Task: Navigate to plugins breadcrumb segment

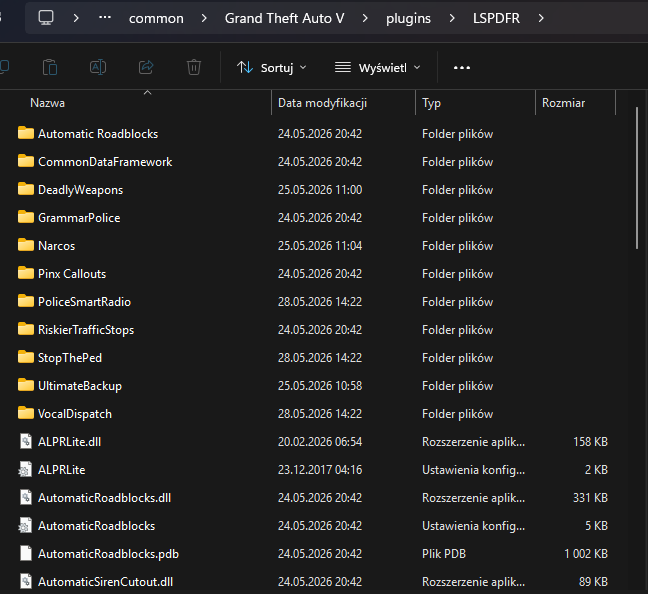Action: [408, 18]
